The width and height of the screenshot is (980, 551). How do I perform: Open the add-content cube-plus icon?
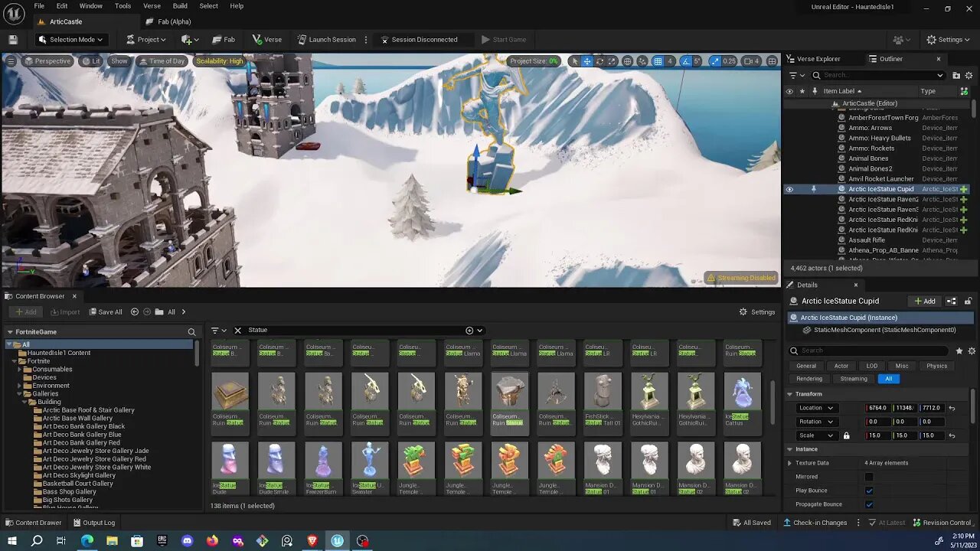pos(190,40)
